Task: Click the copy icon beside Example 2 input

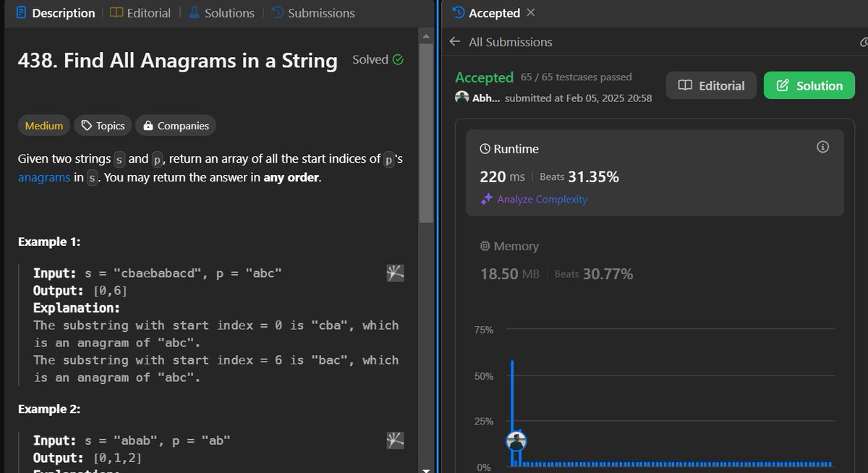Action: [394, 440]
